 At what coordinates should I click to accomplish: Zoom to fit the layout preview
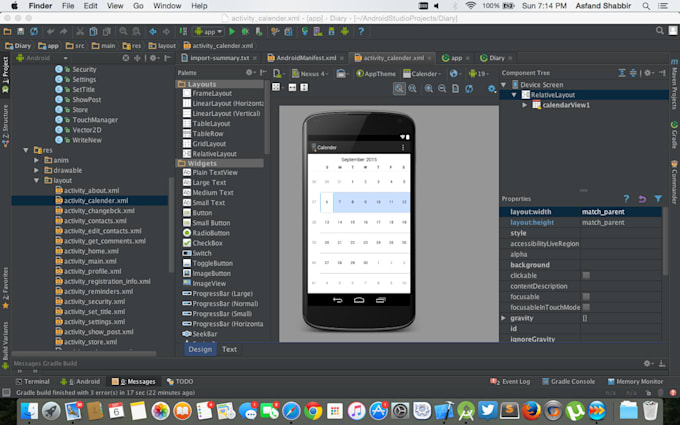(x=399, y=88)
